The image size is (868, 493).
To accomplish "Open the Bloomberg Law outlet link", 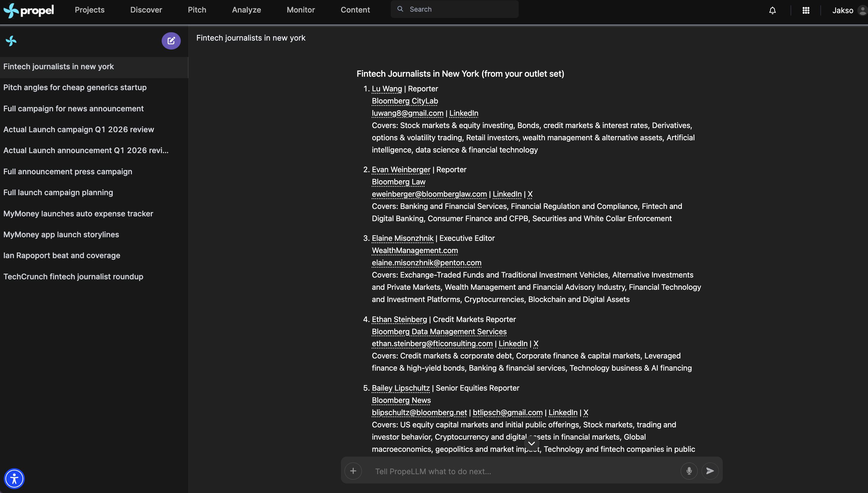I will tap(398, 182).
